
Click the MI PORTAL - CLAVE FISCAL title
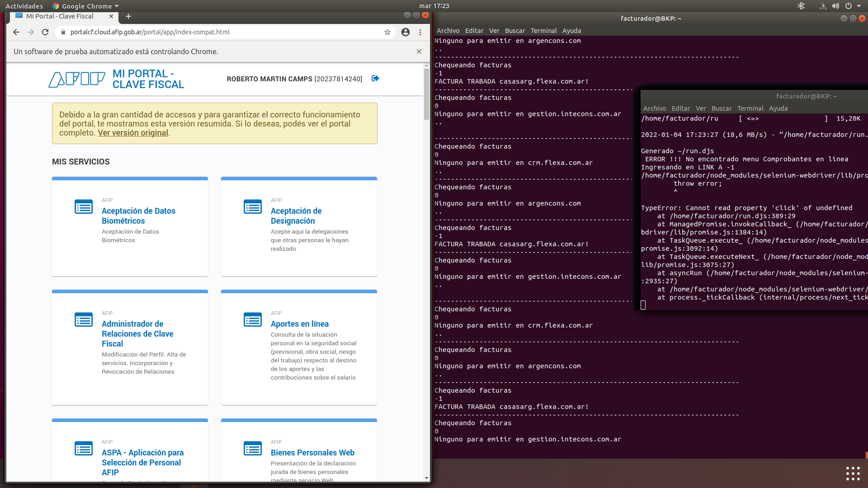point(148,79)
